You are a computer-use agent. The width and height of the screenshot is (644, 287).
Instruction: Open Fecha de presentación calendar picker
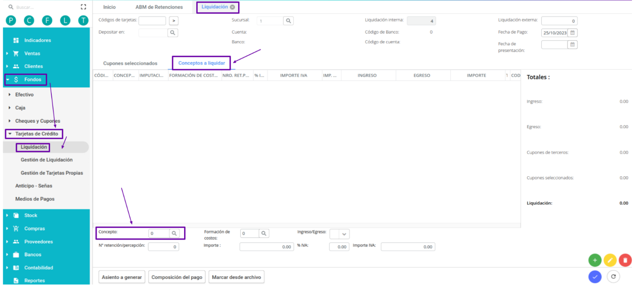pos(573,45)
